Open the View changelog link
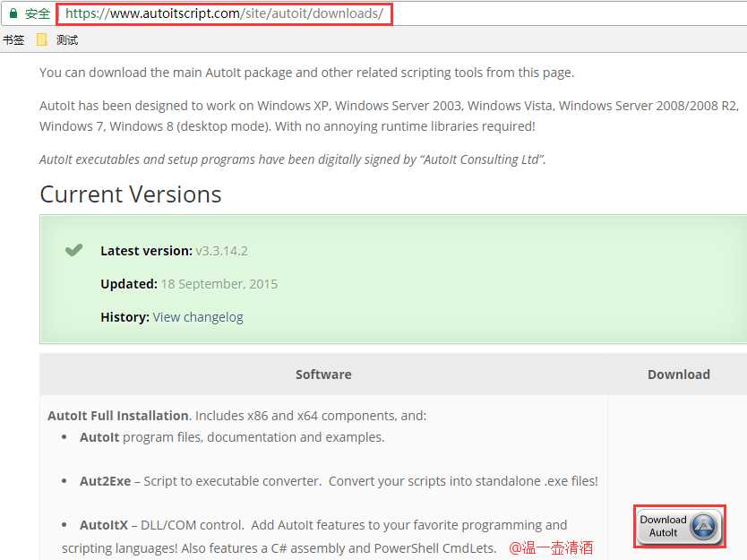 [198, 317]
